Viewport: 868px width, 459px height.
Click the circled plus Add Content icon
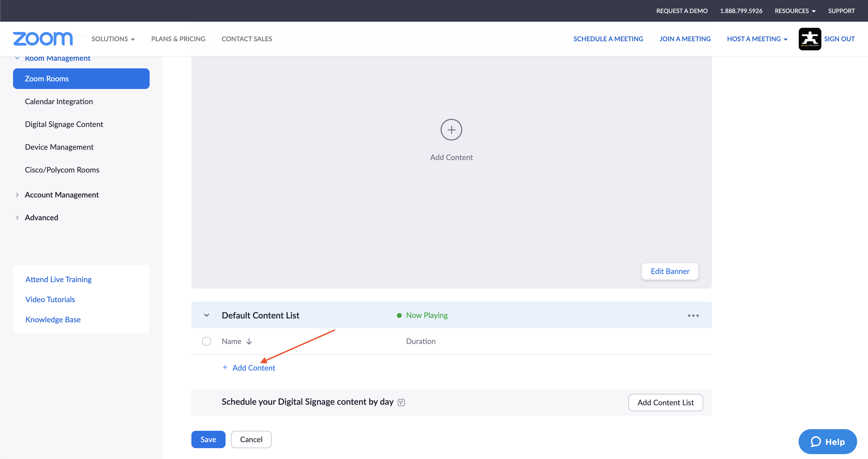coord(451,130)
